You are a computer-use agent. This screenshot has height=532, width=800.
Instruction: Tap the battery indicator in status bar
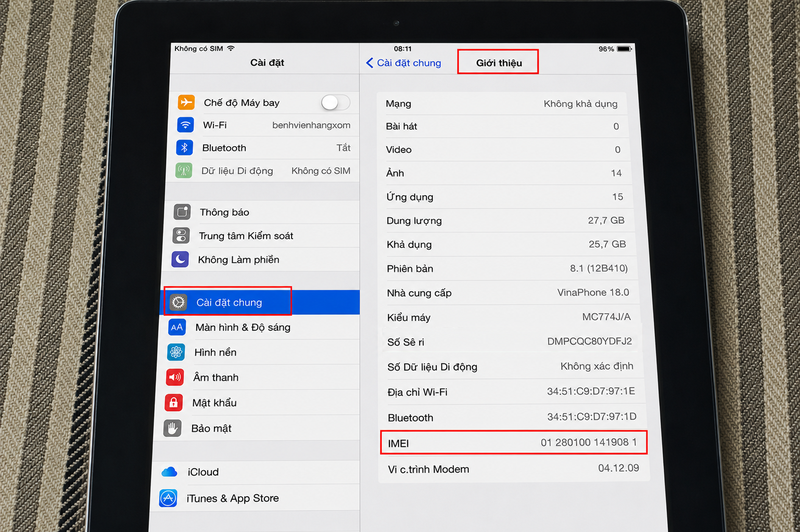(x=624, y=49)
